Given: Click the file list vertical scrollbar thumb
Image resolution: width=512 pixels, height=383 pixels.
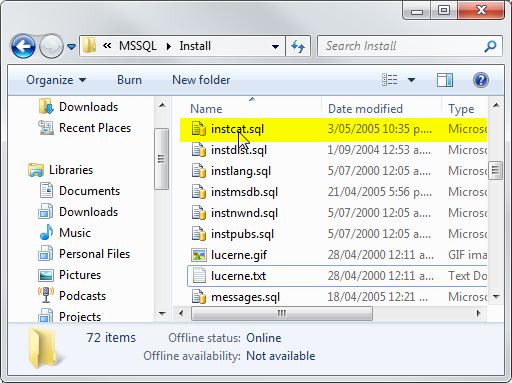Looking at the screenshot, I should (x=495, y=170).
